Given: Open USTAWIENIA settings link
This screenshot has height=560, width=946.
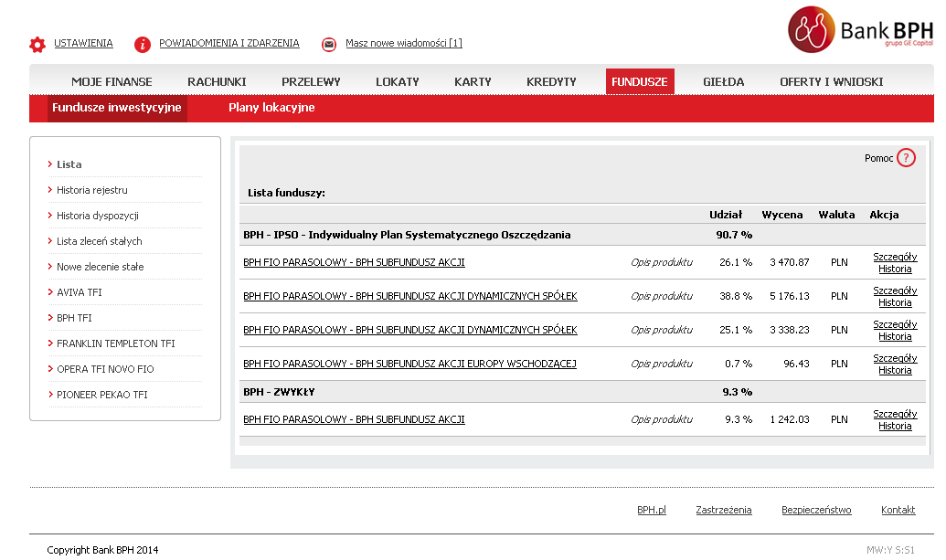Looking at the screenshot, I should [83, 43].
